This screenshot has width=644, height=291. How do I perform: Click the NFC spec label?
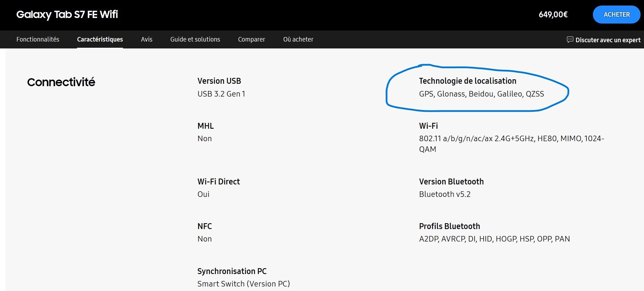(x=205, y=226)
